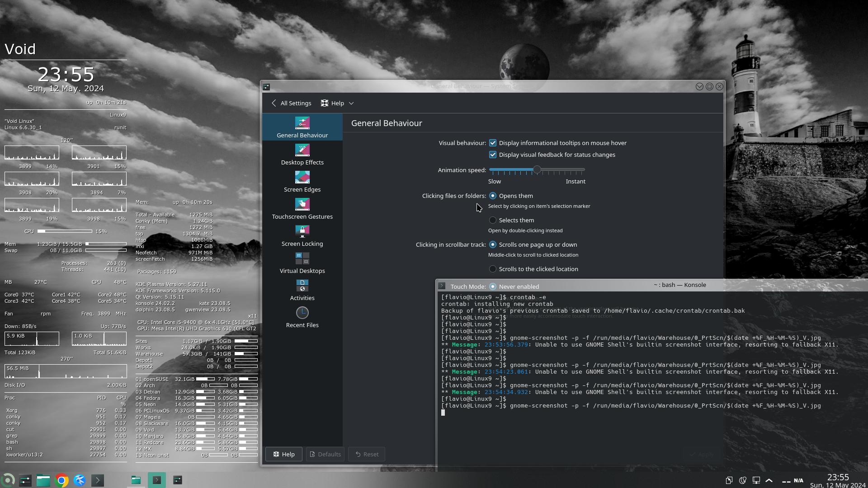The width and height of the screenshot is (868, 488).
Task: Expand the Help dropdown menu
Action: [x=337, y=103]
